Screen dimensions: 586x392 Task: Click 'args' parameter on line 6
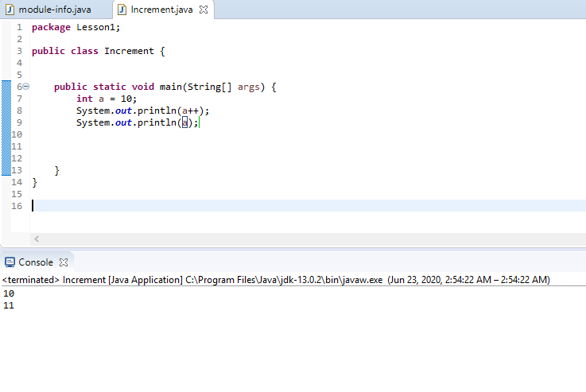click(x=249, y=87)
